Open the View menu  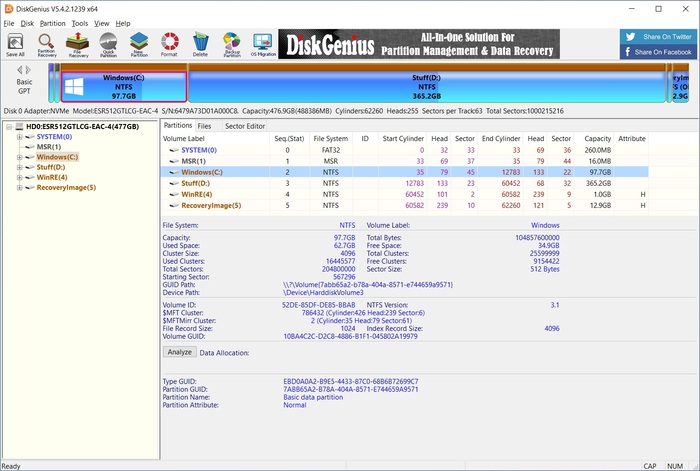coord(102,23)
